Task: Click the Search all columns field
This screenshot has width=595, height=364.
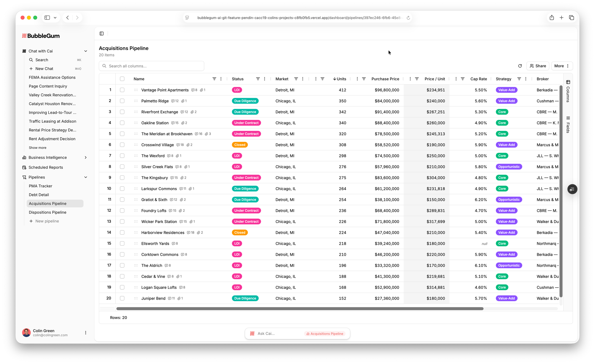Action: 151,66
